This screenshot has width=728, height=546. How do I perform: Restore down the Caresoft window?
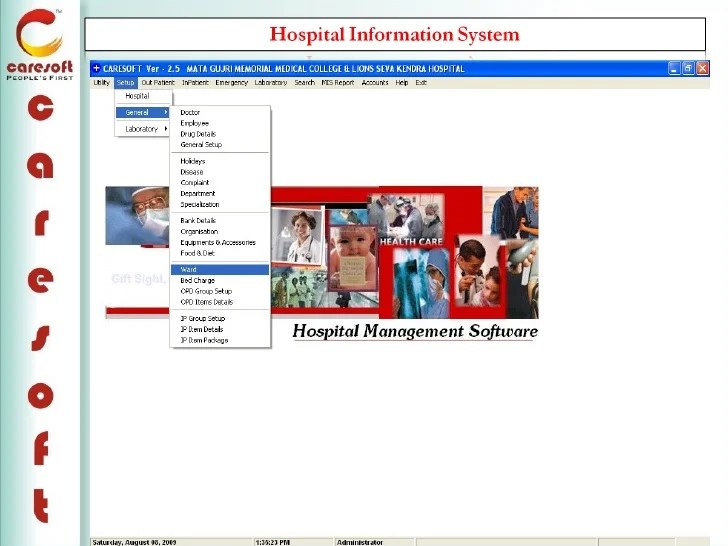689,69
